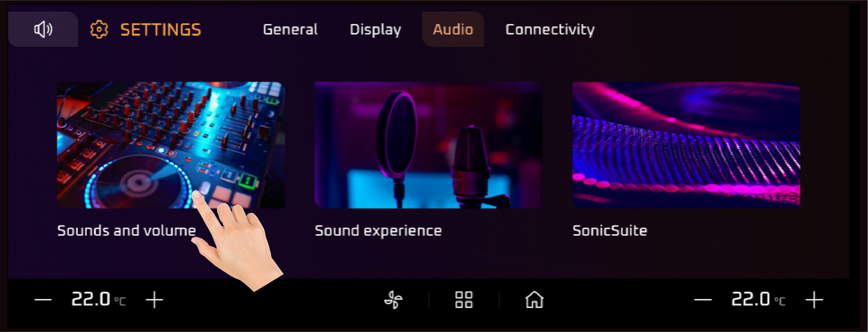Open the purple sound wave thumbnail

(686, 145)
